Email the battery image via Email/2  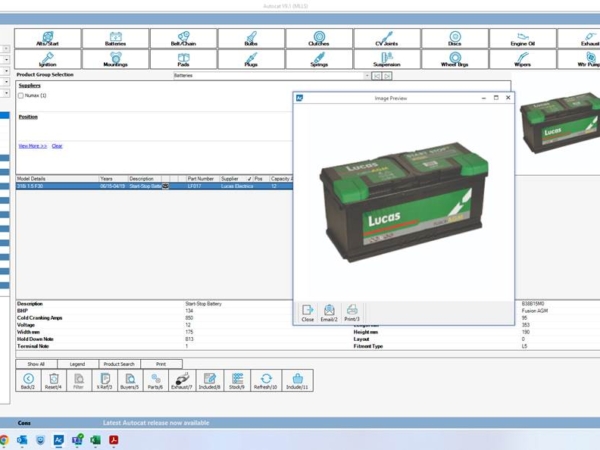tap(329, 313)
